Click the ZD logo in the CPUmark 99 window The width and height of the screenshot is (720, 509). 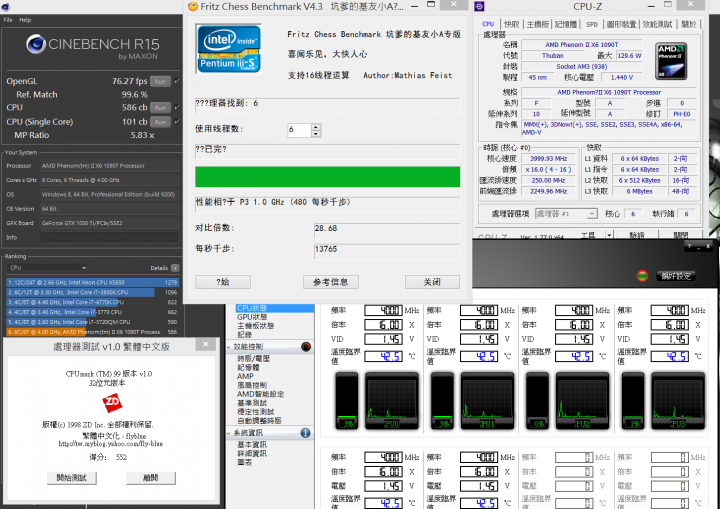pos(112,403)
